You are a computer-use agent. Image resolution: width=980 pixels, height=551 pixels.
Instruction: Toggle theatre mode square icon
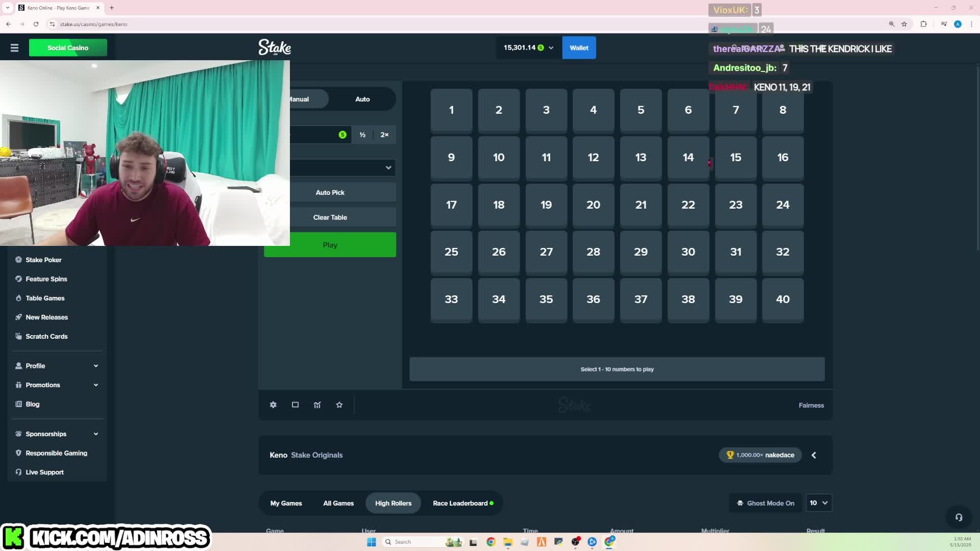tap(295, 405)
